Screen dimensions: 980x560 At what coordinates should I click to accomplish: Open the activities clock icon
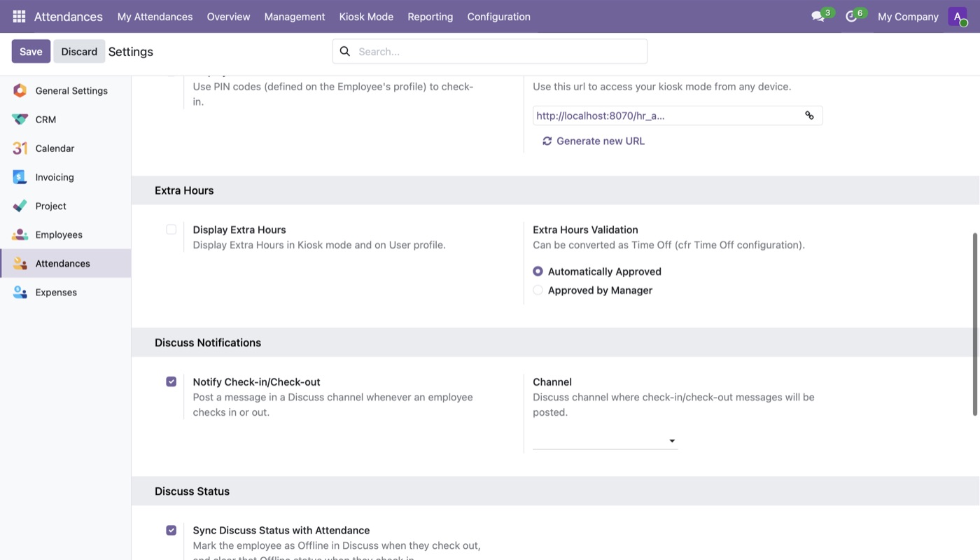coord(851,16)
